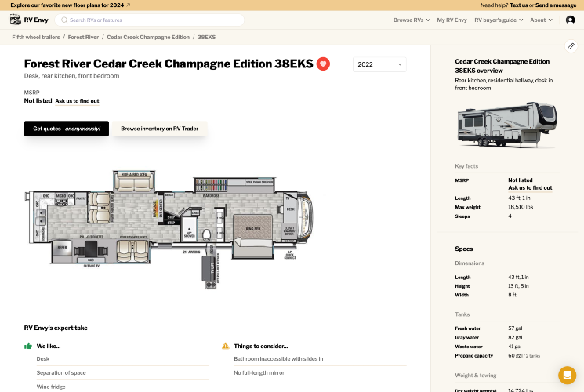This screenshot has width=584, height=392.
Task: Click the fifth wheel exterior photo
Action: [x=507, y=125]
